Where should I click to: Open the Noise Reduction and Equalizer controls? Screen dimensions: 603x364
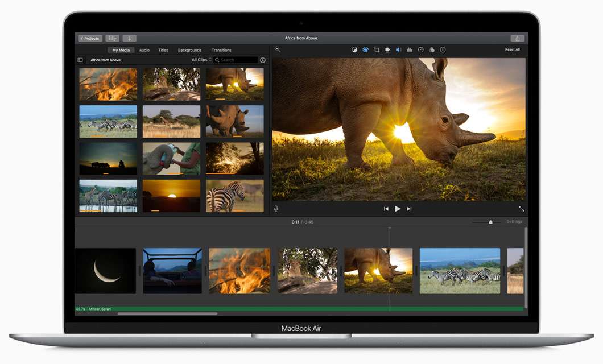pos(410,49)
